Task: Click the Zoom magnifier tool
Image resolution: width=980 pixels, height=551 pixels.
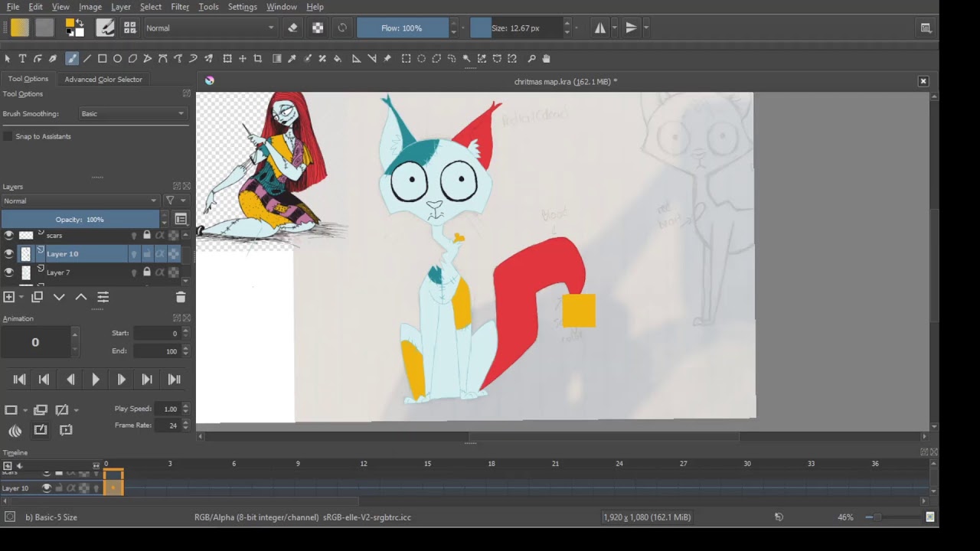Action: click(531, 59)
